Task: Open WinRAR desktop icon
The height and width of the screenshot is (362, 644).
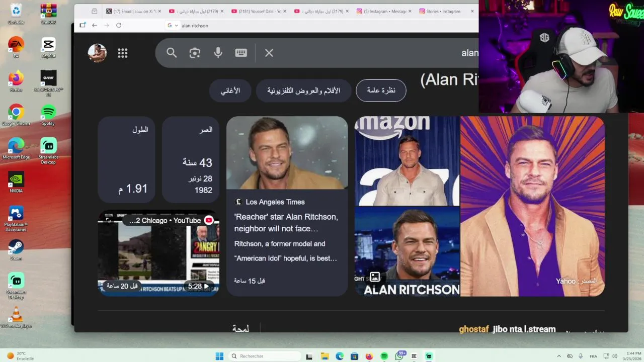Action: [48, 14]
